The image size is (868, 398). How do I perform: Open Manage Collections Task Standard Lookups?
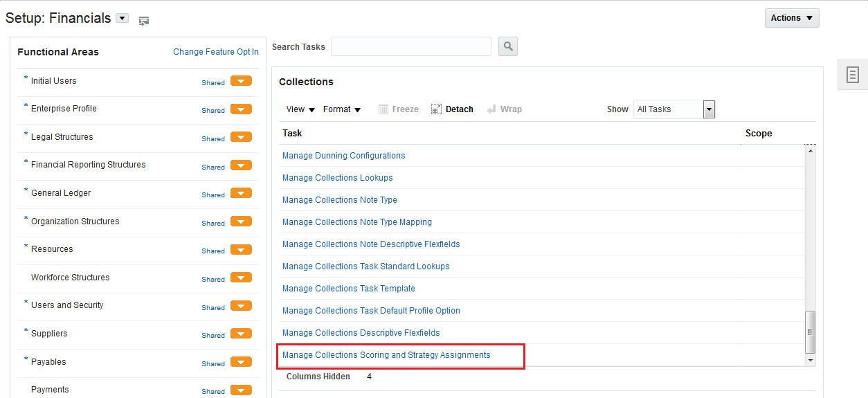pos(366,266)
